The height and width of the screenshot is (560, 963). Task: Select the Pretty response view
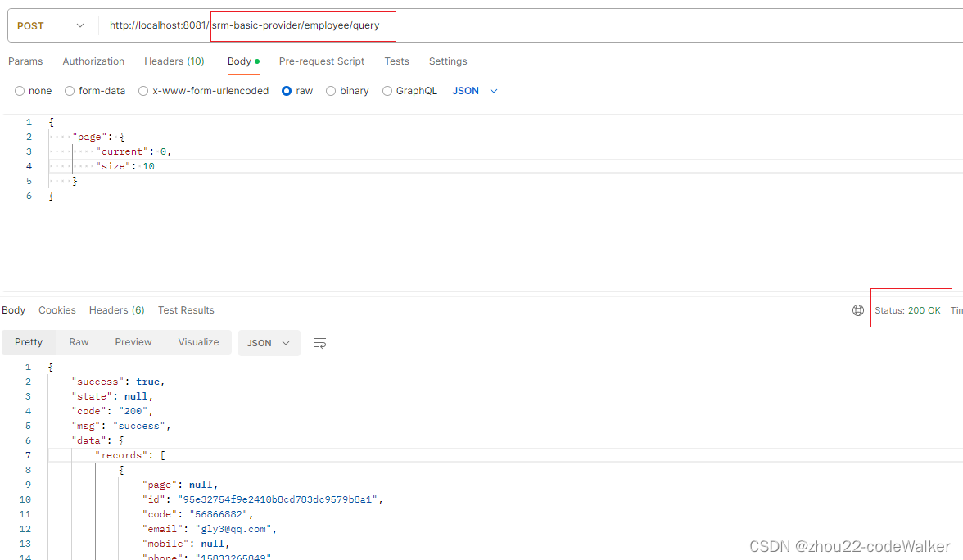click(29, 342)
